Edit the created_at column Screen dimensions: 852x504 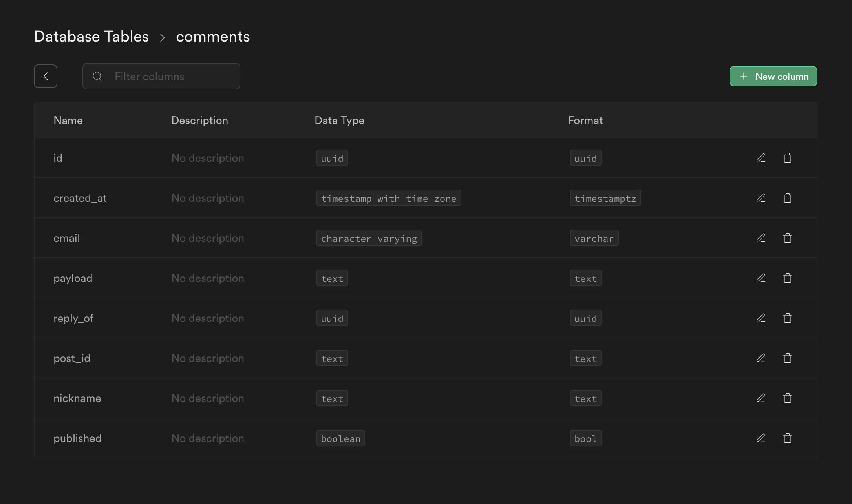[x=761, y=198]
